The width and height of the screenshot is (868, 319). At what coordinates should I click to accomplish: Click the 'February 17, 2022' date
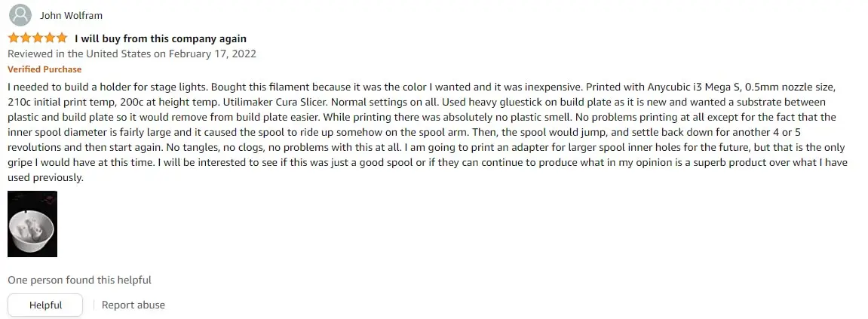click(x=212, y=54)
